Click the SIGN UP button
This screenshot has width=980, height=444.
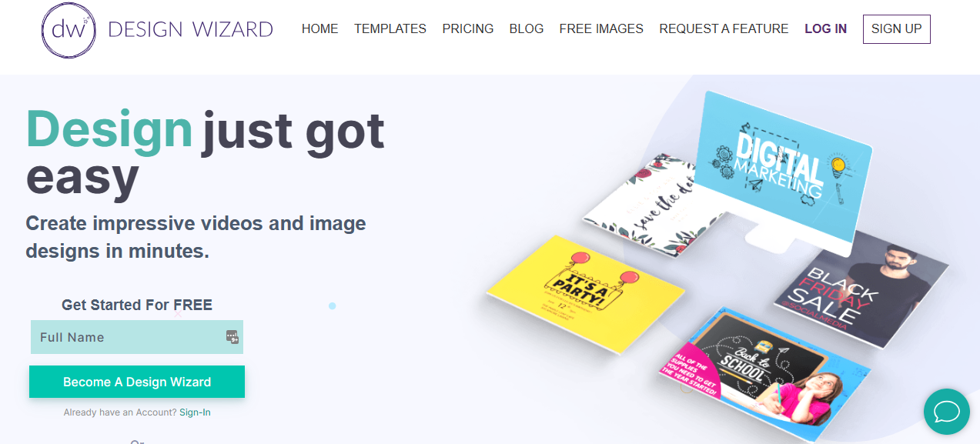[896, 29]
